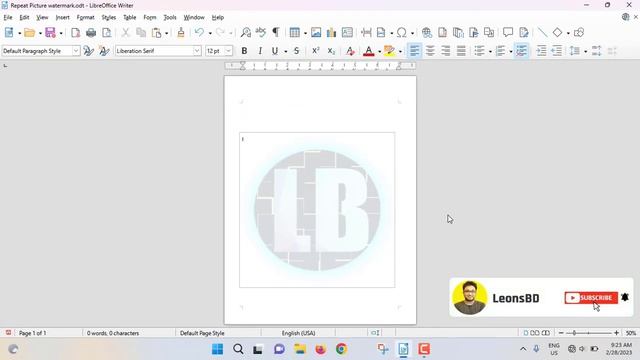Save the document with Save icon
The height and width of the screenshot is (360, 640).
[50, 33]
